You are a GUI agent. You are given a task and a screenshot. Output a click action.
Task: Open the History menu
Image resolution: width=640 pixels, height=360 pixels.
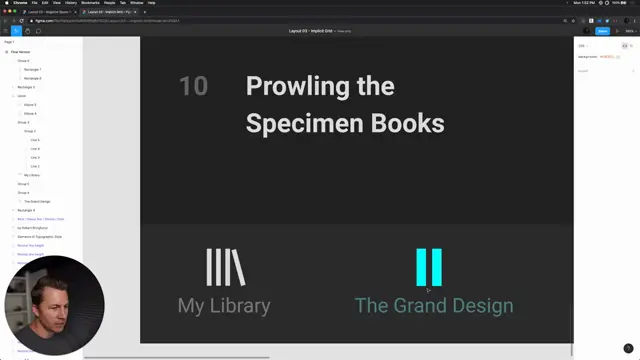point(71,3)
